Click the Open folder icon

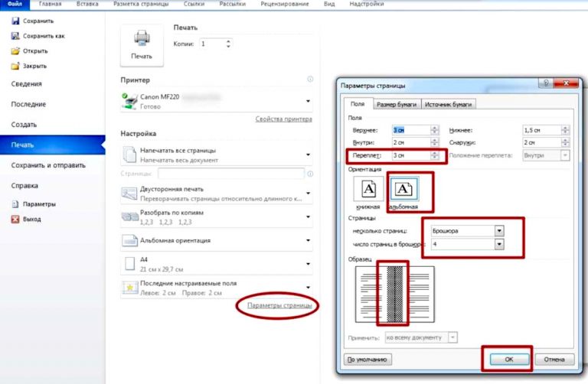coord(15,51)
